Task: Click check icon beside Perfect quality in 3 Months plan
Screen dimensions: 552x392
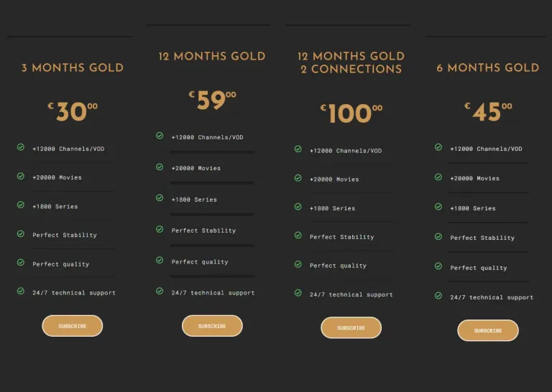Action: [21, 262]
